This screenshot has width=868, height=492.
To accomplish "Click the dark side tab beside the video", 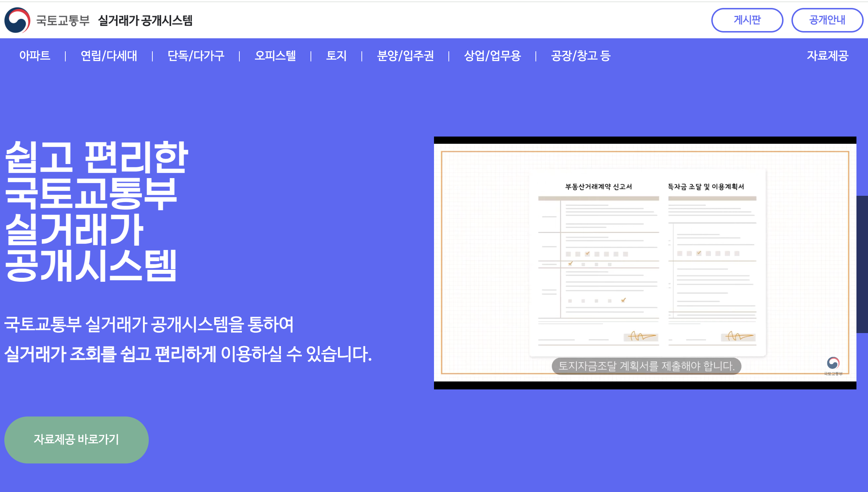I will point(862,264).
